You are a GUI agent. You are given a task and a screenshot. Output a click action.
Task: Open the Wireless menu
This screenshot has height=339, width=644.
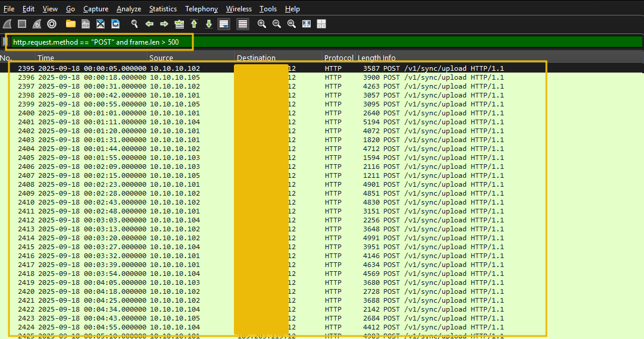click(239, 8)
